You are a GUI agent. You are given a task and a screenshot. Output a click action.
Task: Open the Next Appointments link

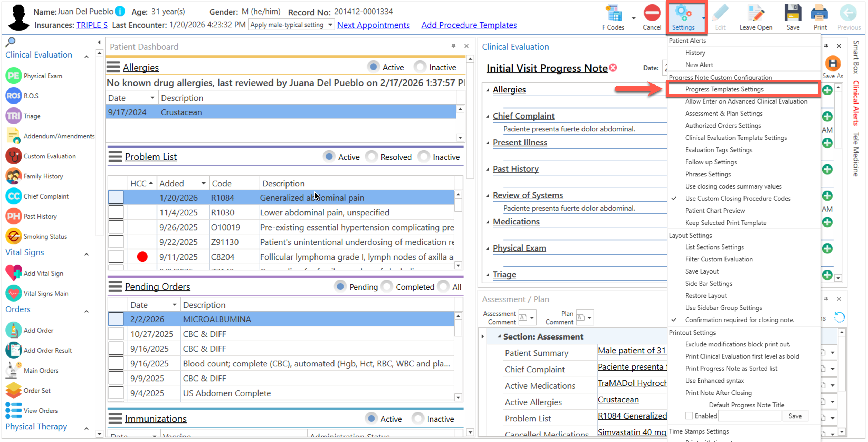[373, 25]
